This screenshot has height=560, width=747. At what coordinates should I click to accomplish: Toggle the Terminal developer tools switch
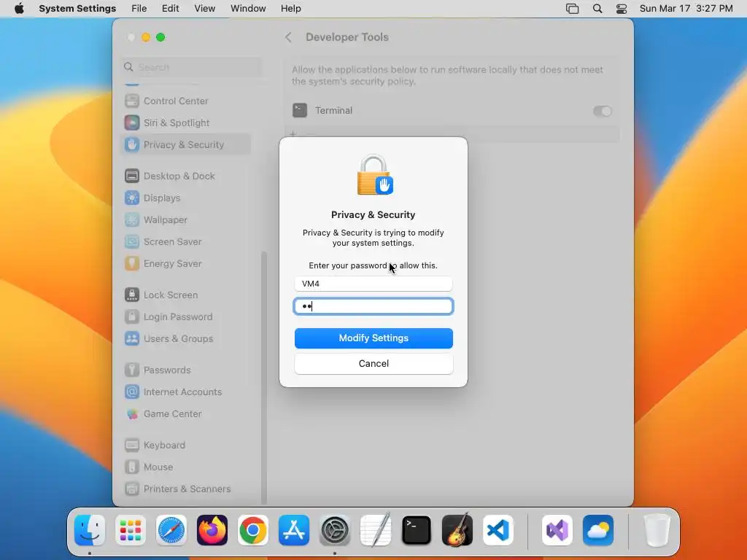point(602,111)
